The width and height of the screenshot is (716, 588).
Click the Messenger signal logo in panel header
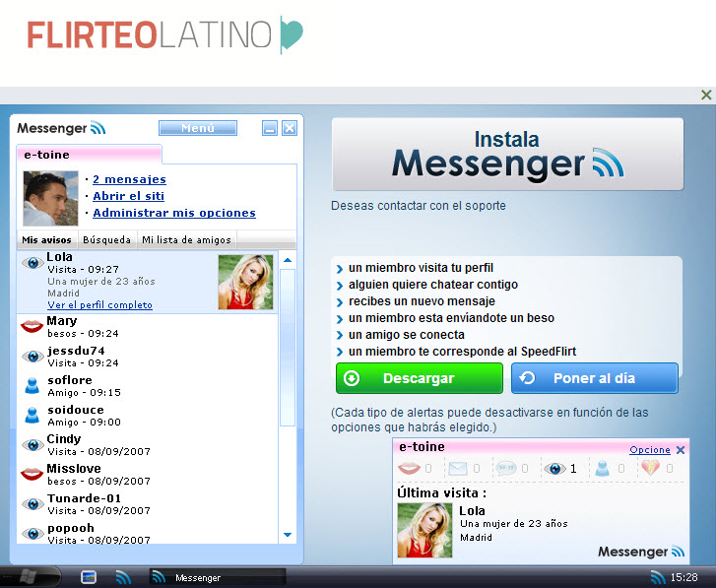(98, 128)
